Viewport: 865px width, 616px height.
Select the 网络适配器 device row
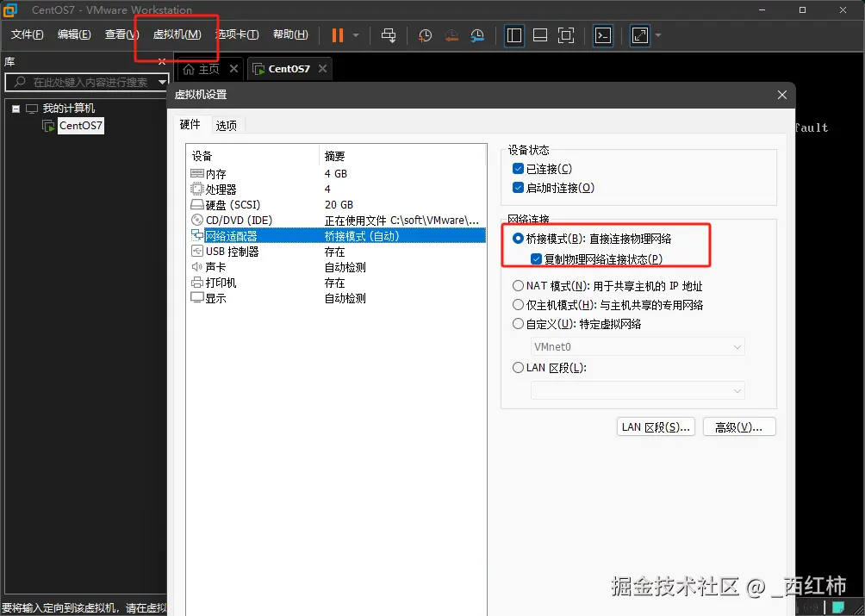point(337,235)
